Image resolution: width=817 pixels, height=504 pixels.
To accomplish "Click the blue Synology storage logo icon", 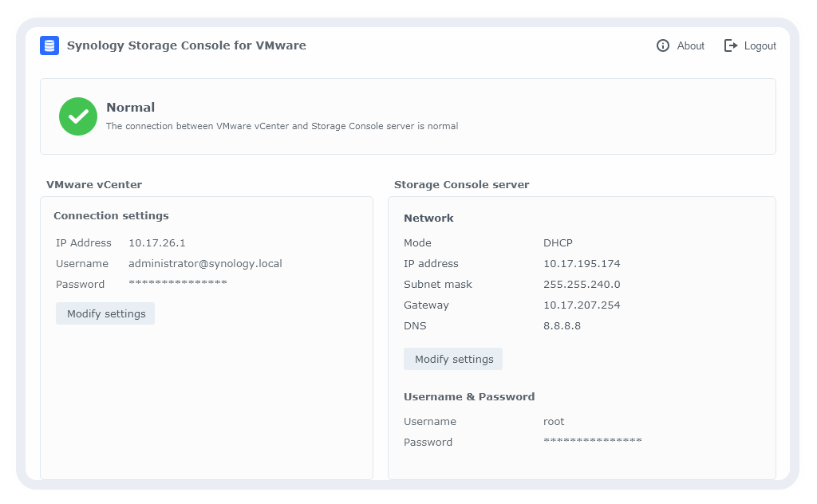I will pos(49,45).
